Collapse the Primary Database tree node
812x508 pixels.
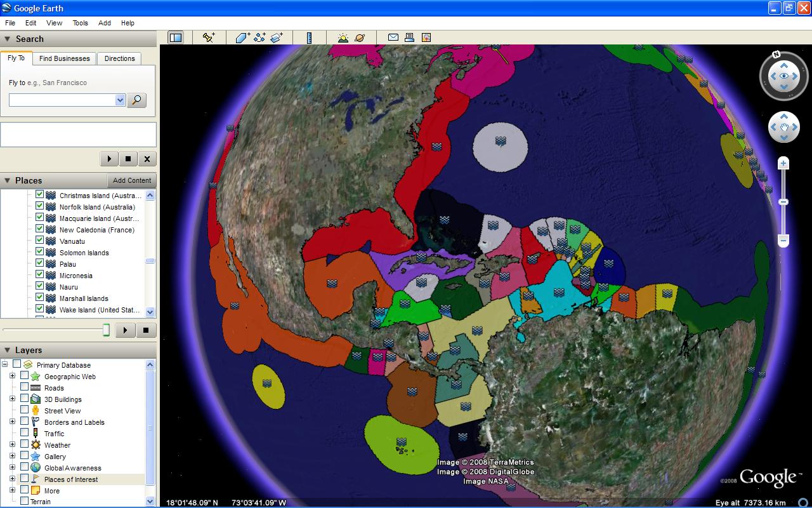pos(5,364)
